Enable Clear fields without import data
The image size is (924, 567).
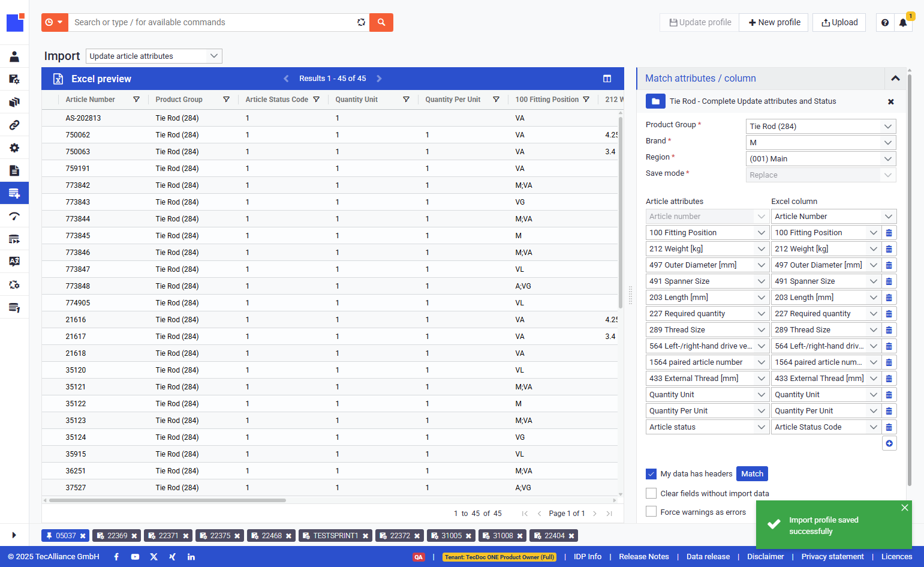tap(651, 493)
